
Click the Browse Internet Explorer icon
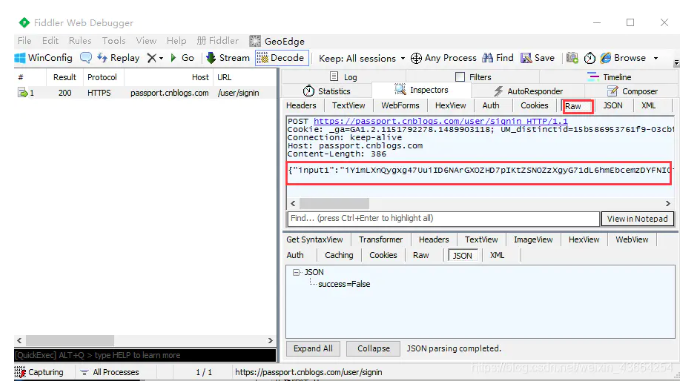(605, 58)
